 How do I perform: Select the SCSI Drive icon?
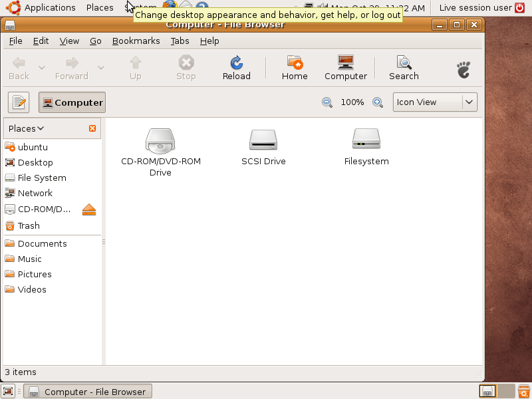pyautogui.click(x=263, y=140)
